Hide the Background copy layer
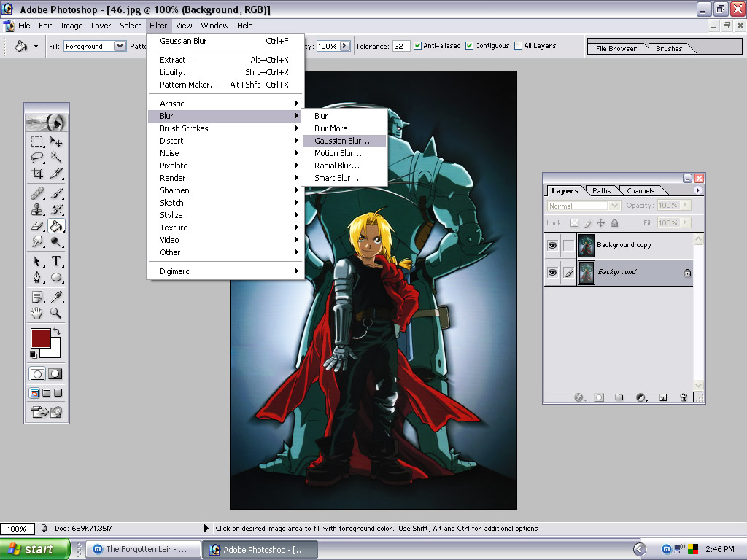747x560 pixels. click(x=553, y=245)
